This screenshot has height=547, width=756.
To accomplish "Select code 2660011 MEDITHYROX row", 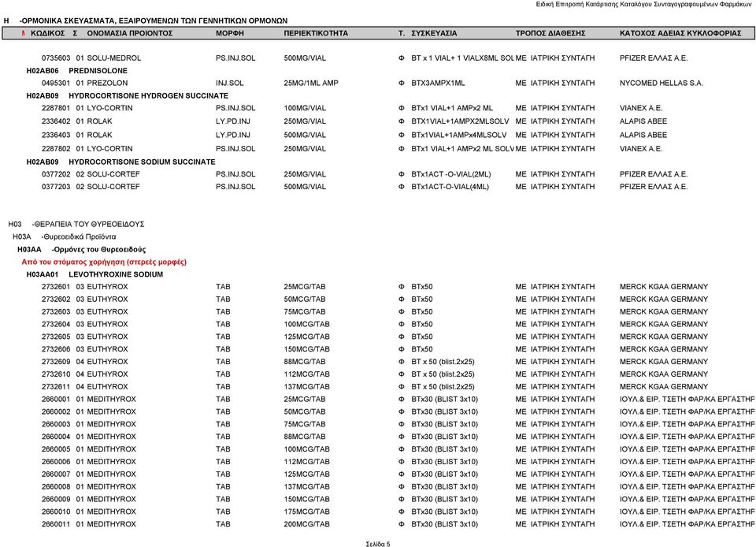I will (398, 525).
